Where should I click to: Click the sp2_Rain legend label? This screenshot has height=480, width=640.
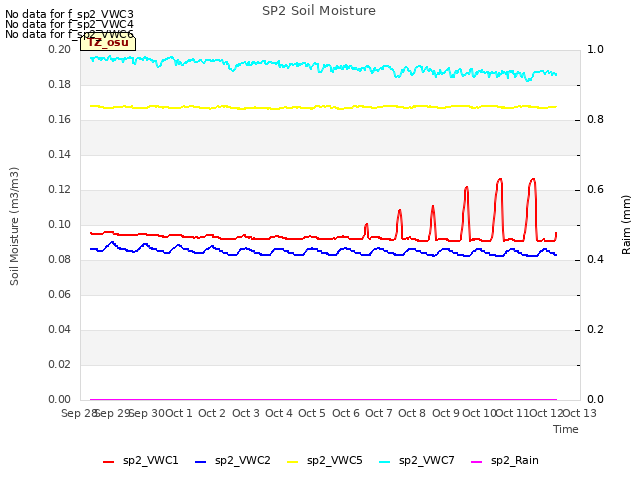pos(515,461)
